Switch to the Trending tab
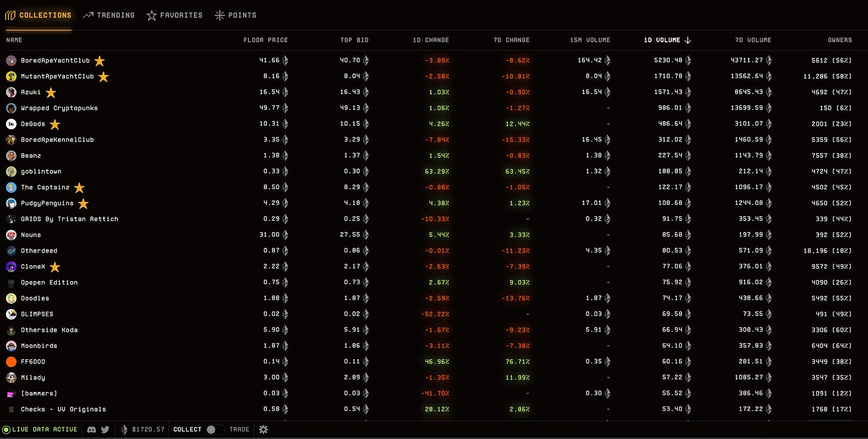This screenshot has width=868, height=439. tap(108, 15)
